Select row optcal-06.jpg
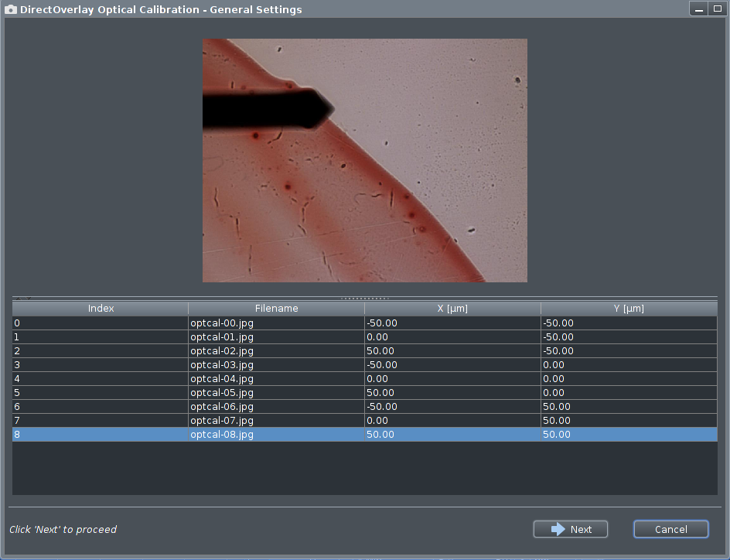 [x=364, y=407]
